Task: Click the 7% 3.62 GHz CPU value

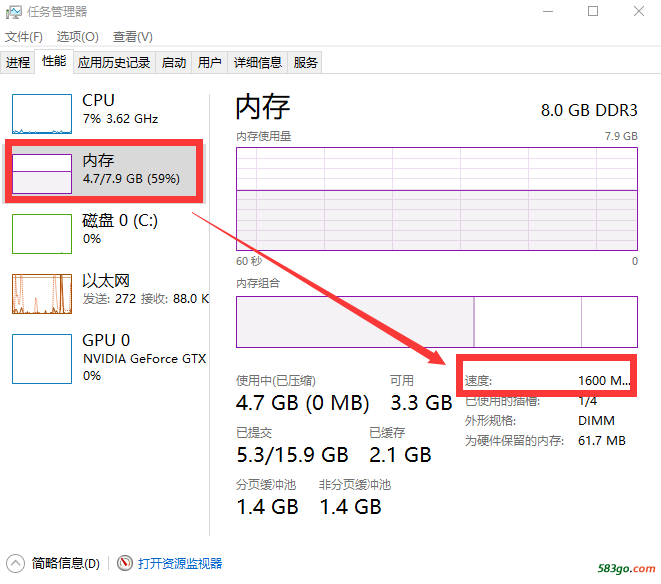Action: (120, 119)
